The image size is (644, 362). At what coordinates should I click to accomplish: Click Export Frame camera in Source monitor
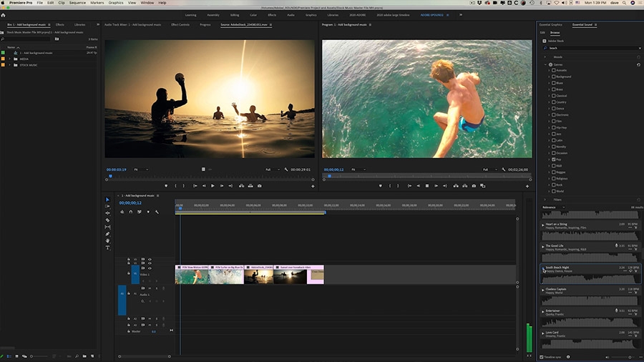[x=260, y=186]
